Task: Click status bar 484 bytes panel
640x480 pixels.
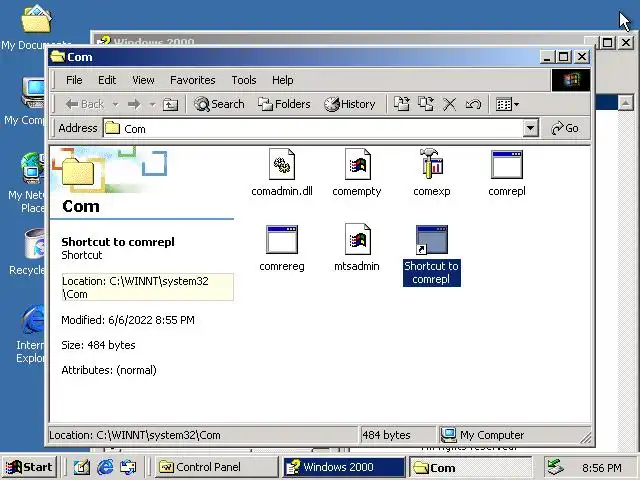Action: 398,436
